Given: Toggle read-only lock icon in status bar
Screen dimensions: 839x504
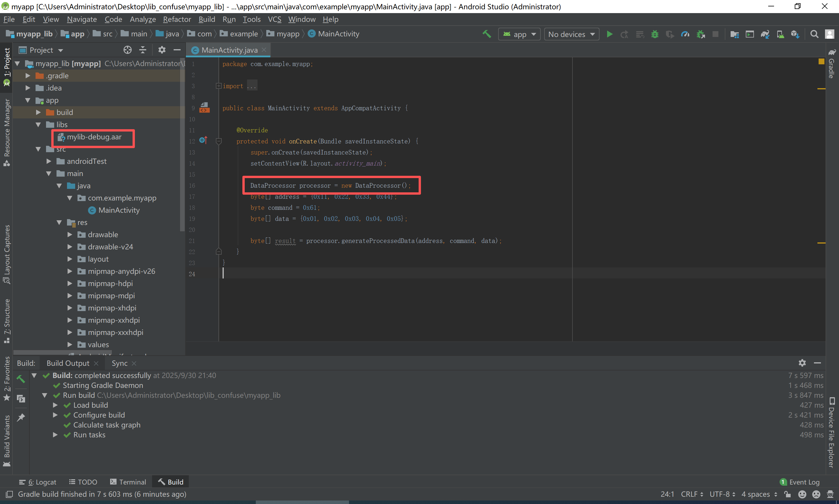Looking at the screenshot, I should click(787, 494).
